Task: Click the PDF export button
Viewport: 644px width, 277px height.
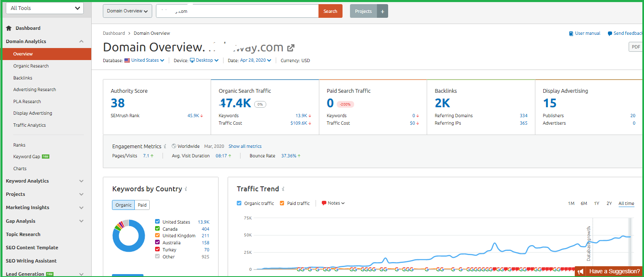Action: click(x=636, y=47)
